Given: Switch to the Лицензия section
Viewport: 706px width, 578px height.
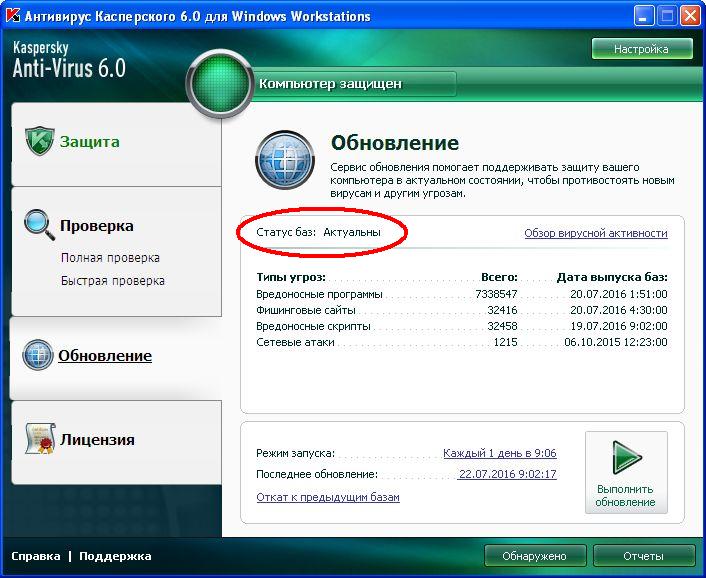Looking at the screenshot, I should 96,440.
